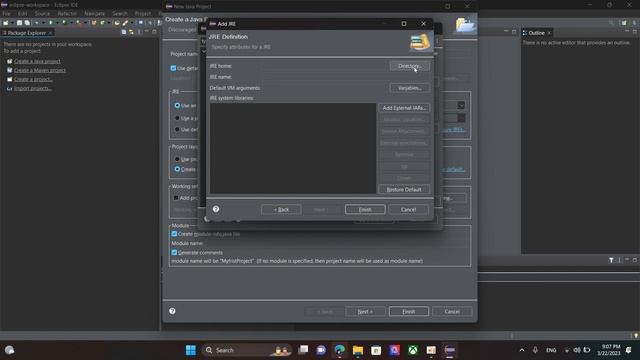Open Xbox app from taskbar
The image size is (640, 360).
click(x=413, y=350)
